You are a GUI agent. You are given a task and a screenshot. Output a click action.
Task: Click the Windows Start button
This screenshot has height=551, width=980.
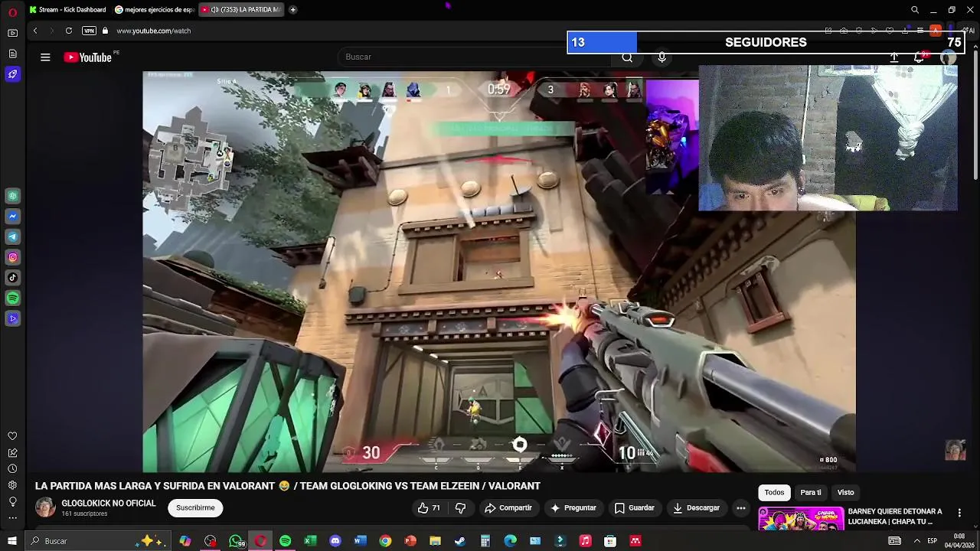click(12, 541)
